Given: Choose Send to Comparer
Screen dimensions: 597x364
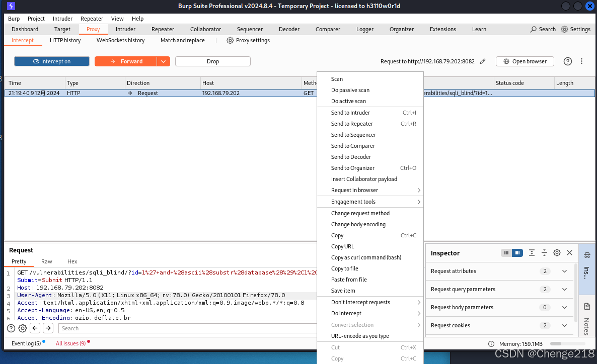Looking at the screenshot, I should pyautogui.click(x=369, y=146).
